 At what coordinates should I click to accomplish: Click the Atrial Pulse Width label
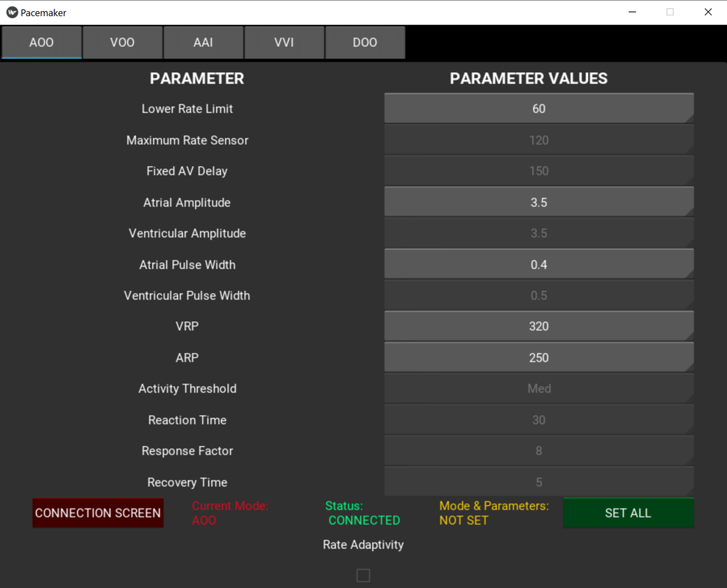point(187,265)
